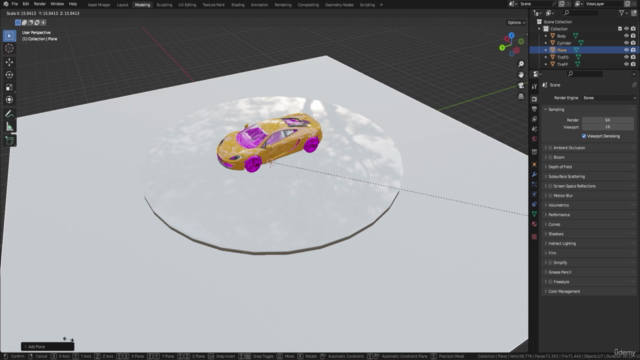Select the Move tool

9,62
